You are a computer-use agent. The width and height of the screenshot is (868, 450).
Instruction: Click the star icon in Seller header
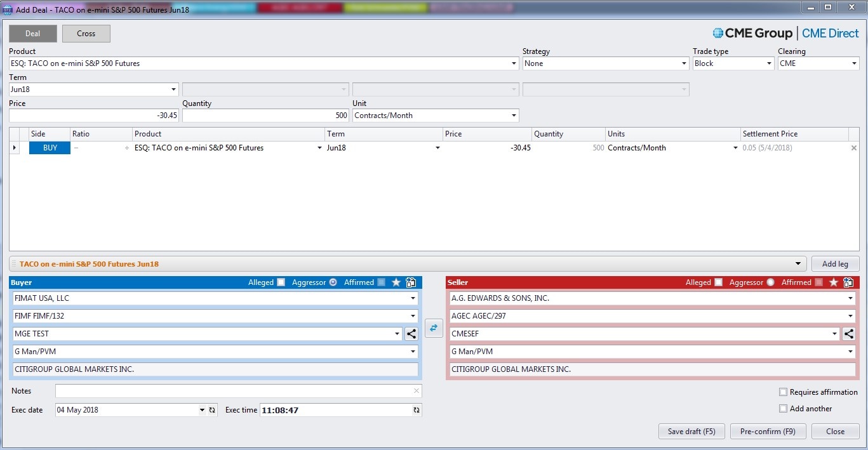pos(834,282)
